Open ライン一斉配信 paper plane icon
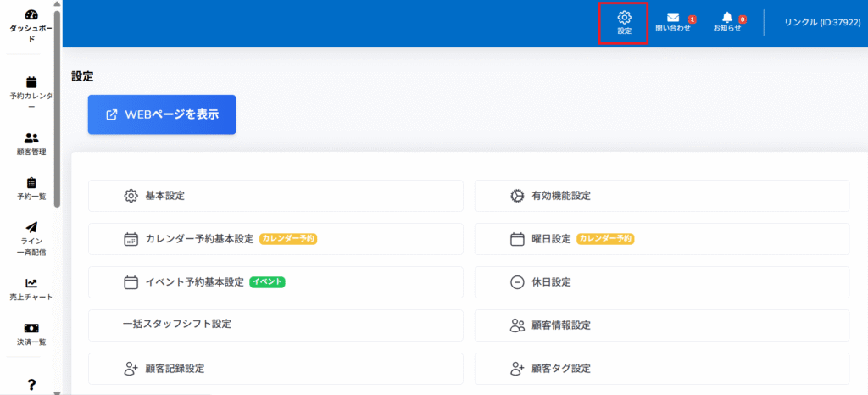 (31, 227)
